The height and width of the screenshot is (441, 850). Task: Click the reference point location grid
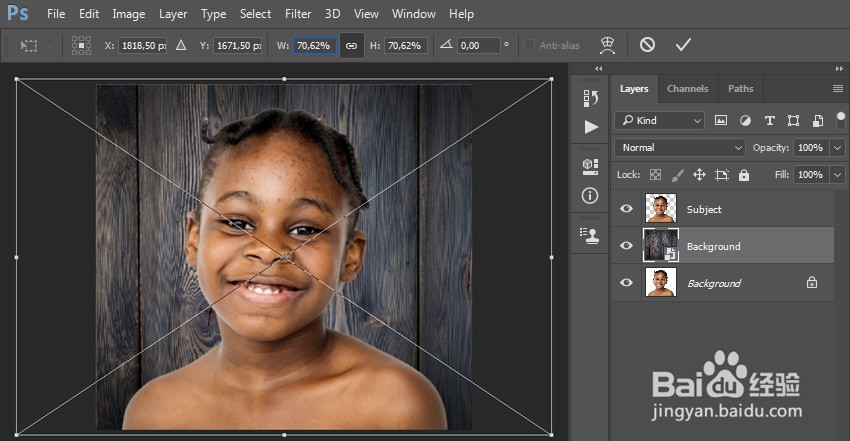pos(81,46)
